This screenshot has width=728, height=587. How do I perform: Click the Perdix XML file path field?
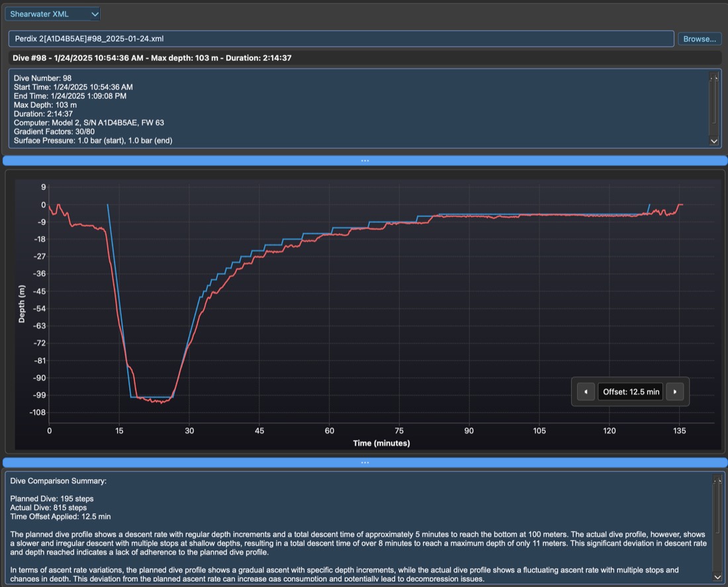pos(341,38)
